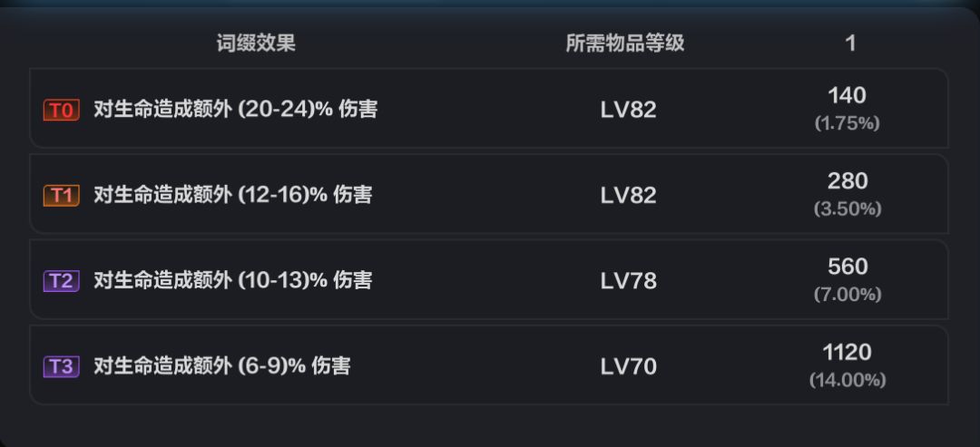Click the (14.00%) probability text
The image size is (980, 447).
click(848, 380)
